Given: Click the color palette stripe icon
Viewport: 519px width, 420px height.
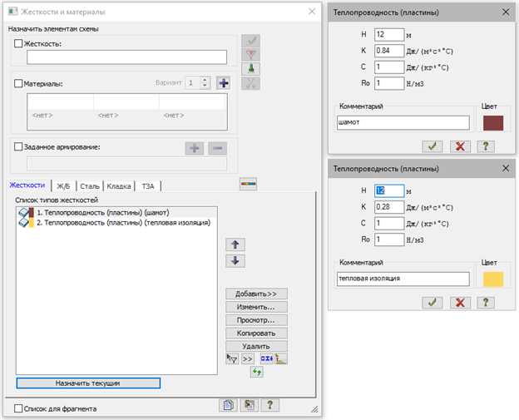Looking at the screenshot, I should click(248, 184).
